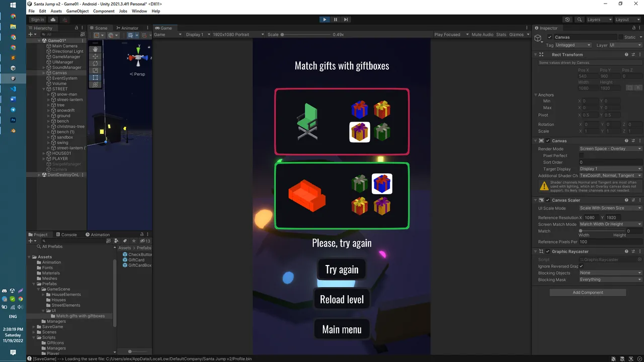Select the Transform tool in Scene view

click(x=95, y=85)
